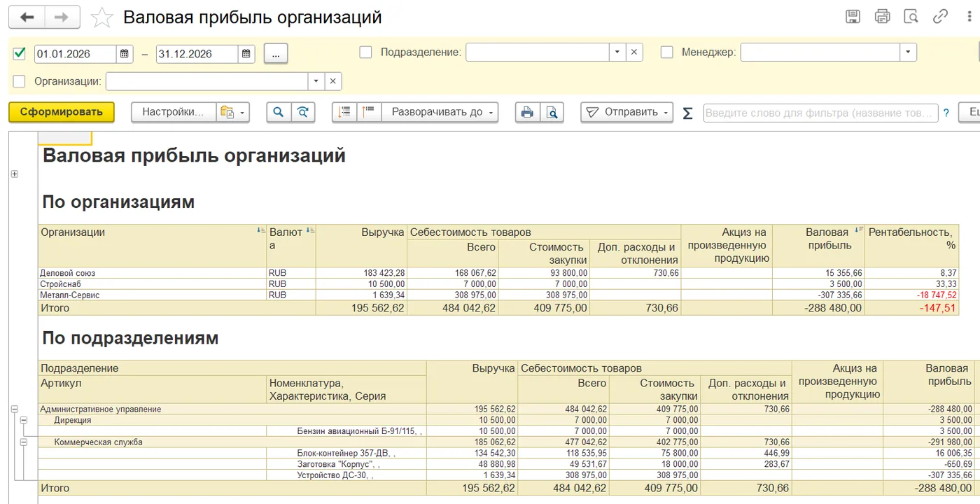Click the start date field 01.01.2026
This screenshot has height=504, width=980.
[75, 54]
